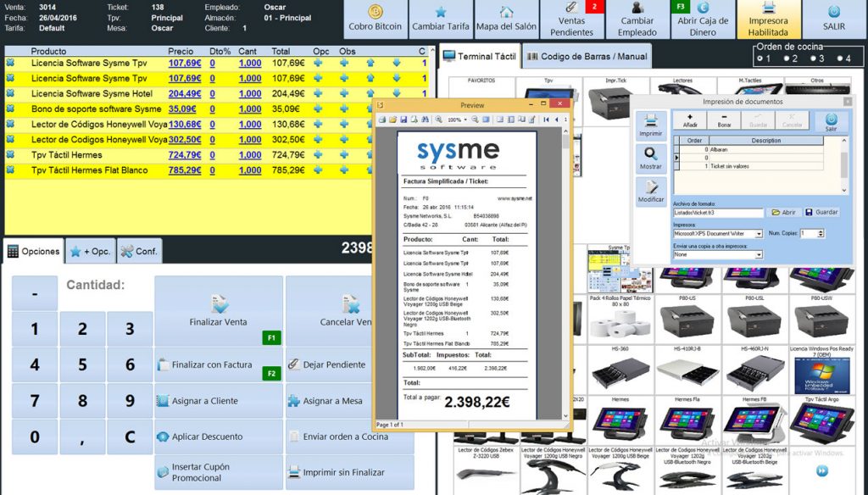The image size is (868, 495).
Task: Click Guardar next to the Abrir button
Action: tap(821, 212)
